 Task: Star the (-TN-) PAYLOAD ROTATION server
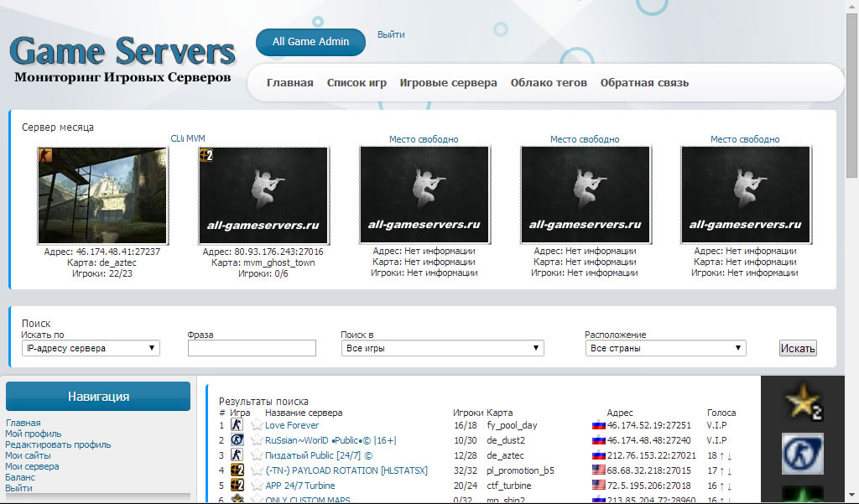[257, 470]
